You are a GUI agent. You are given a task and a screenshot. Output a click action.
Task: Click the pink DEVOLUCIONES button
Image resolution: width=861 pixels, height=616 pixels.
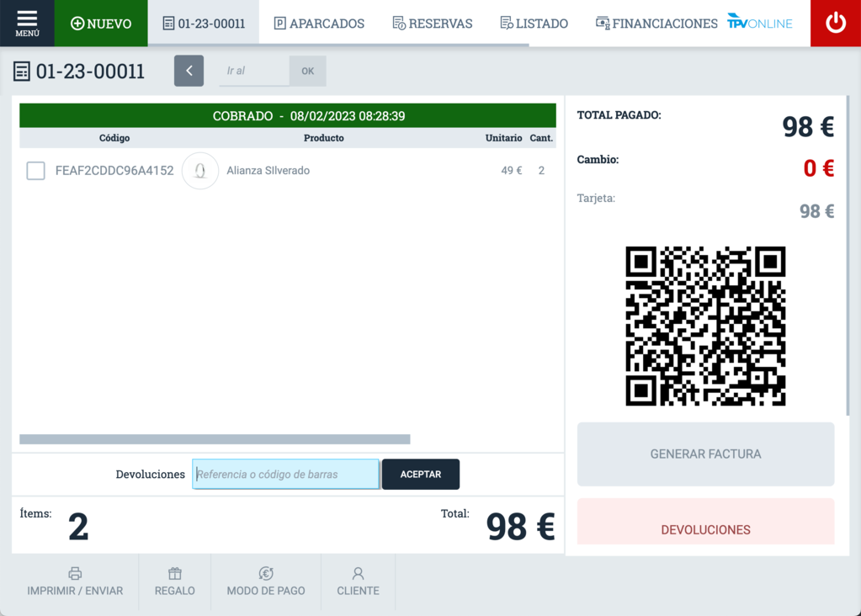tap(705, 522)
